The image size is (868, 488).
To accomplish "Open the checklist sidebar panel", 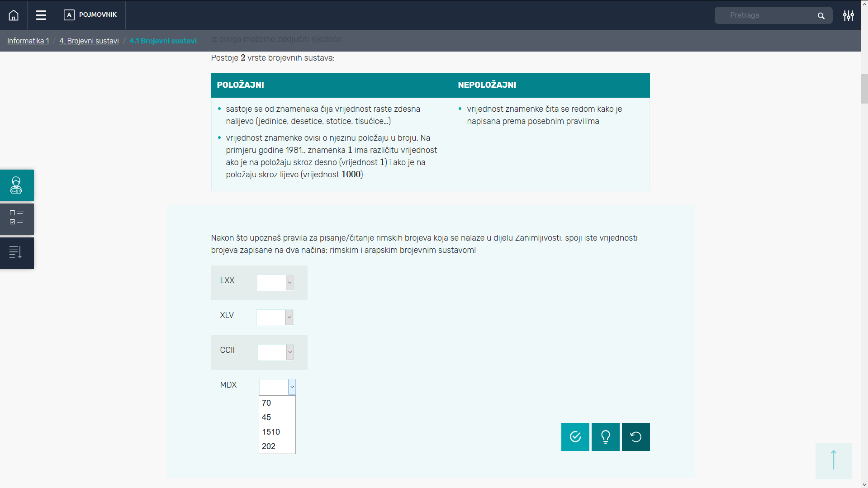I will (x=17, y=219).
